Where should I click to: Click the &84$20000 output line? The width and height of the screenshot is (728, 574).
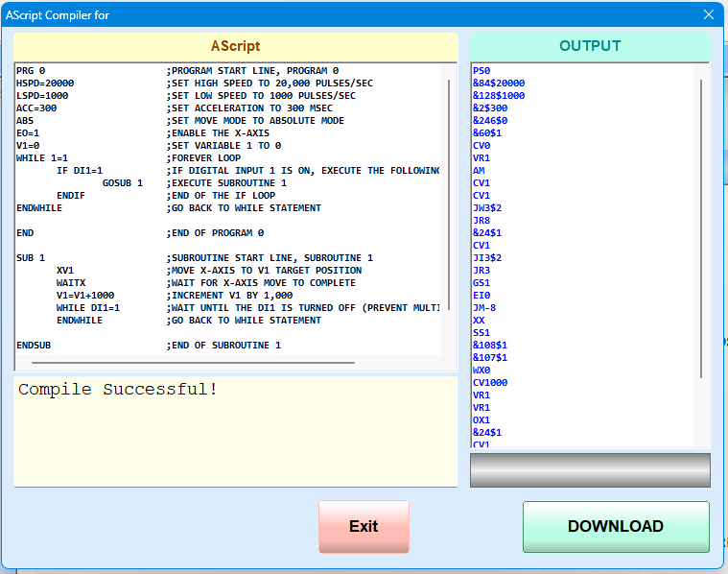pos(499,84)
